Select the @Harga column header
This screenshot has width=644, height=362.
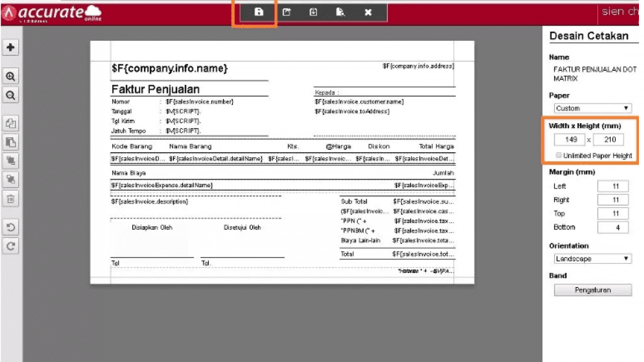[x=338, y=146]
